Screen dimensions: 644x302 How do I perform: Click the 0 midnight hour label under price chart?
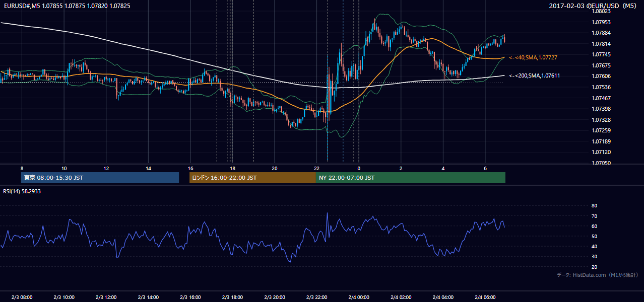[359, 168]
